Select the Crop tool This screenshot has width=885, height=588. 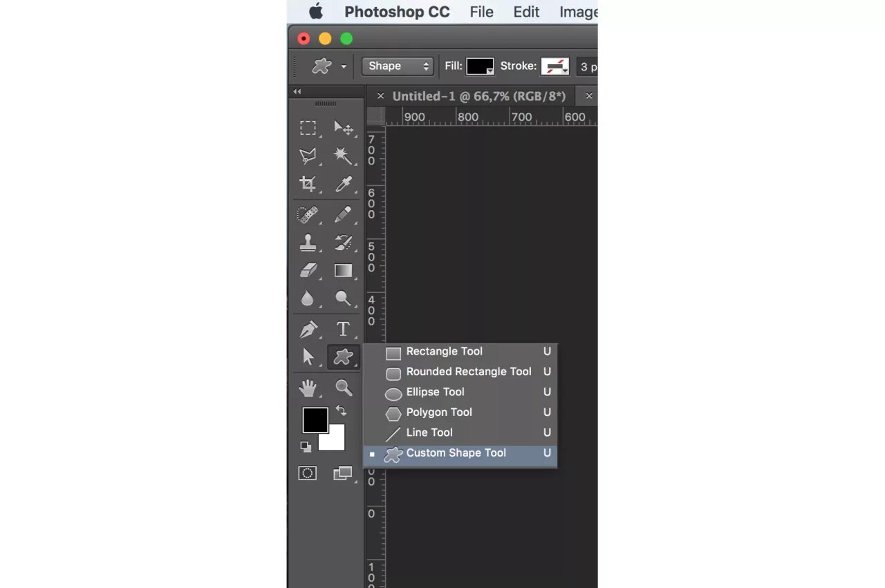(x=308, y=184)
